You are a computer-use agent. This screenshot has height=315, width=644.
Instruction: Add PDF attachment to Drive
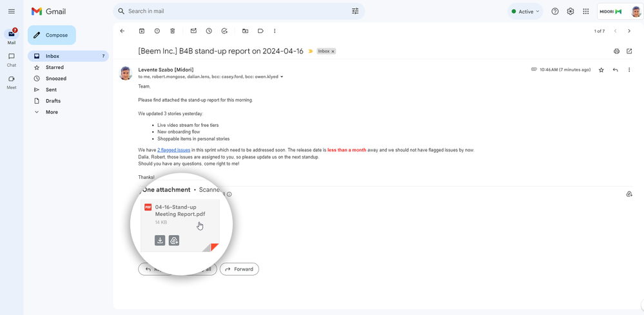[174, 240]
